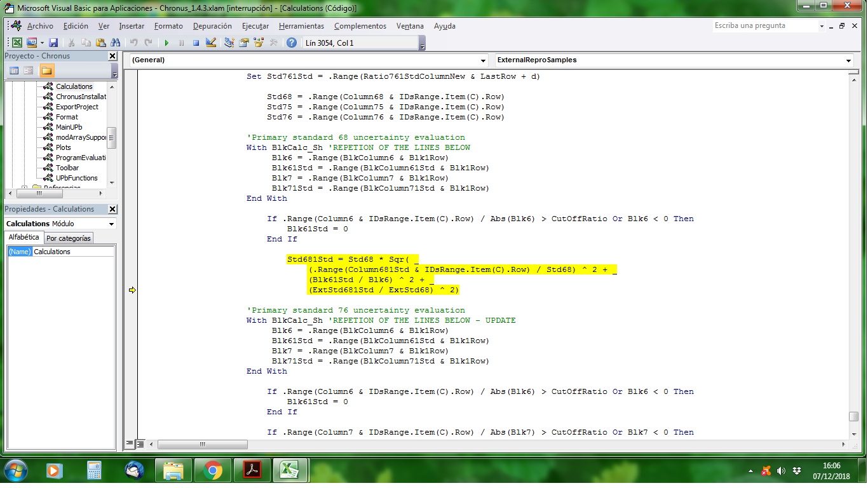Click the Restablecer (stop) icon to reset execution
This screenshot has height=488, width=868.
tap(196, 43)
